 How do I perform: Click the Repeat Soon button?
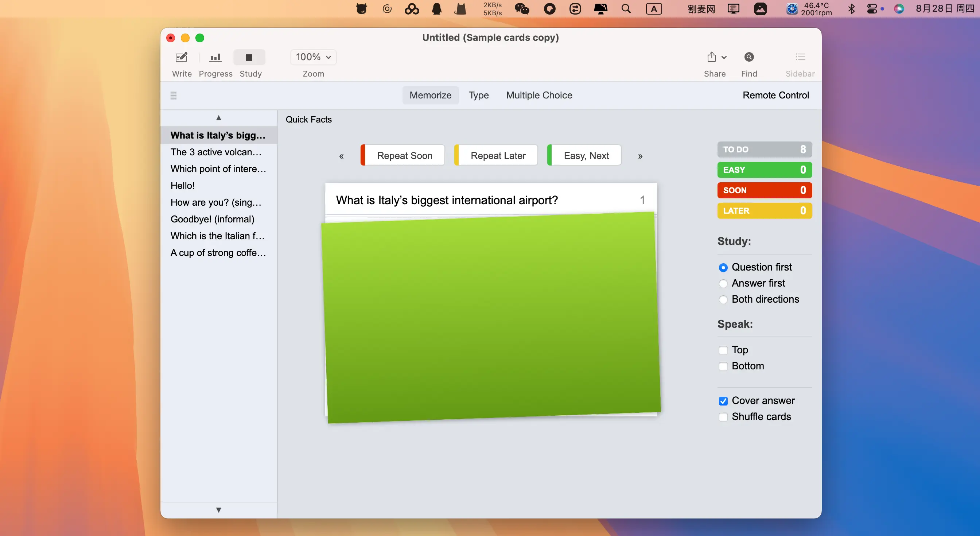point(402,155)
